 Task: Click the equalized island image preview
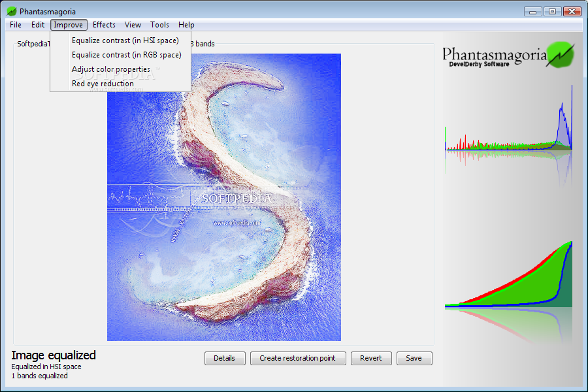(224, 197)
